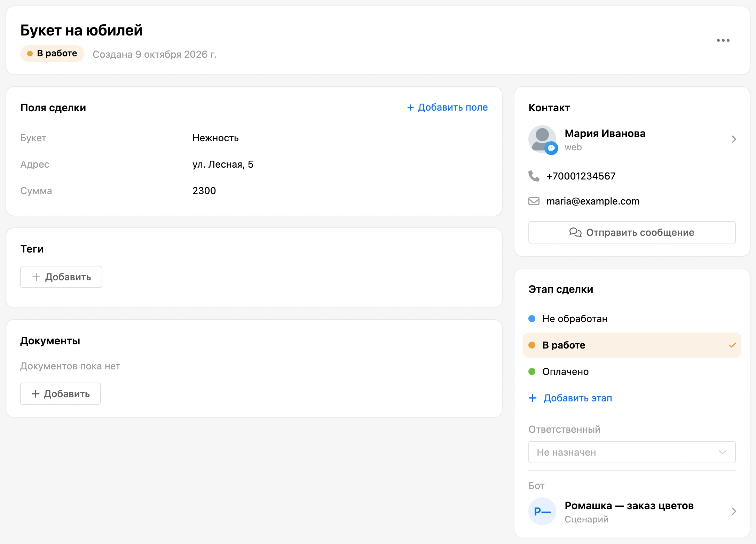The height and width of the screenshot is (544, 756).
Task: Click the orange checkmark on В работе stage
Action: tap(732, 345)
